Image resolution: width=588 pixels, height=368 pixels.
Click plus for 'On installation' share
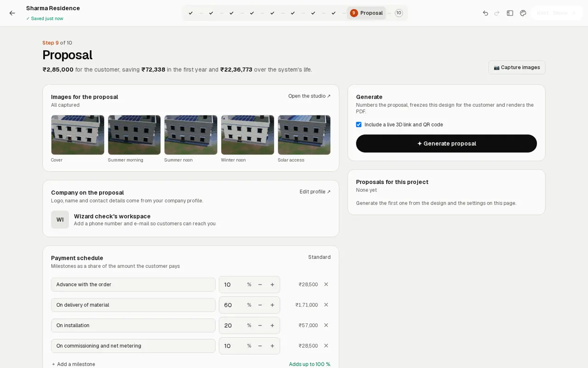tap(272, 325)
